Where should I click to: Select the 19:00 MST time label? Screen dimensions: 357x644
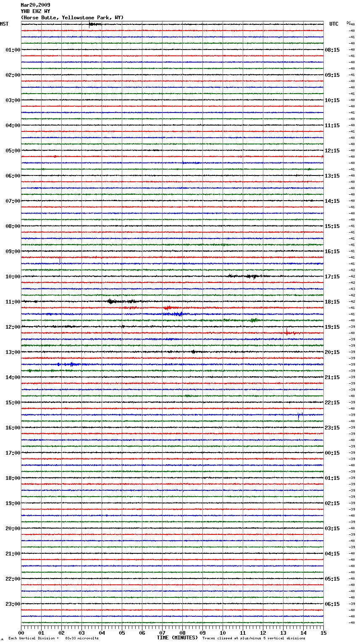13,503
